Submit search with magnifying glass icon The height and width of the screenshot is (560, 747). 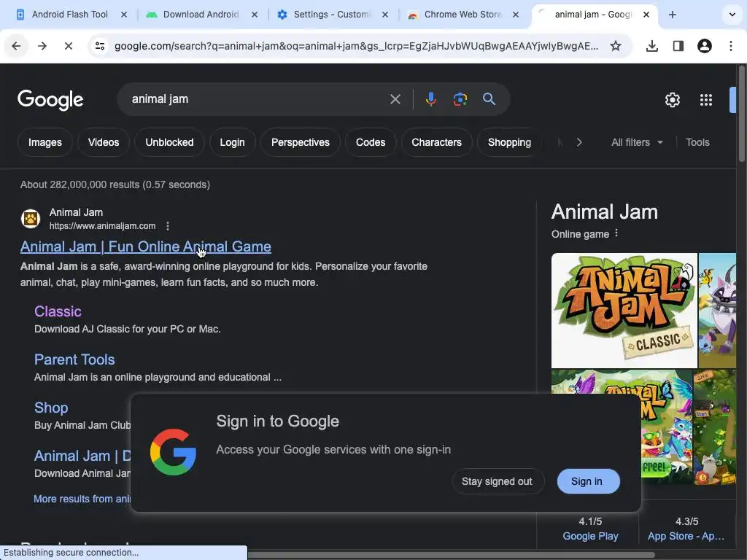click(x=489, y=99)
